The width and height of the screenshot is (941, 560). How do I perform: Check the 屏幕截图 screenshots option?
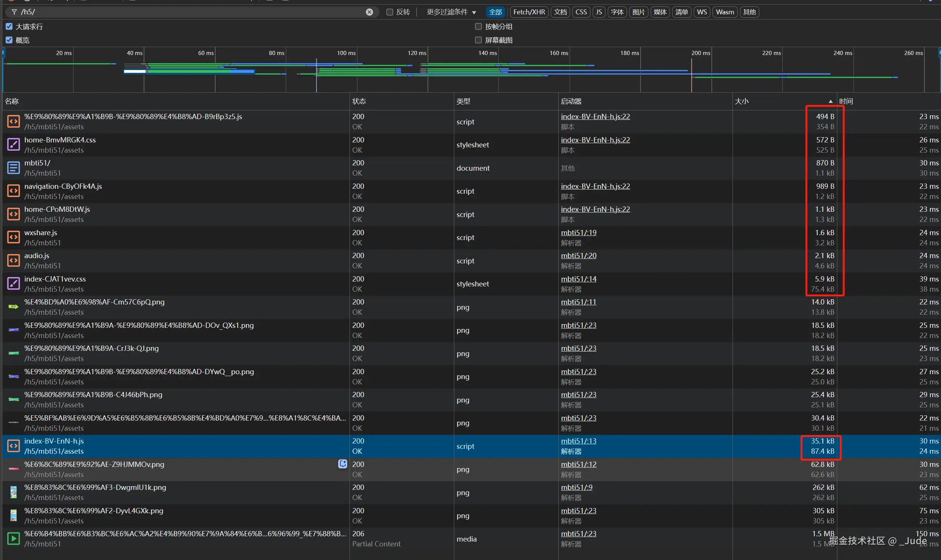tap(478, 40)
